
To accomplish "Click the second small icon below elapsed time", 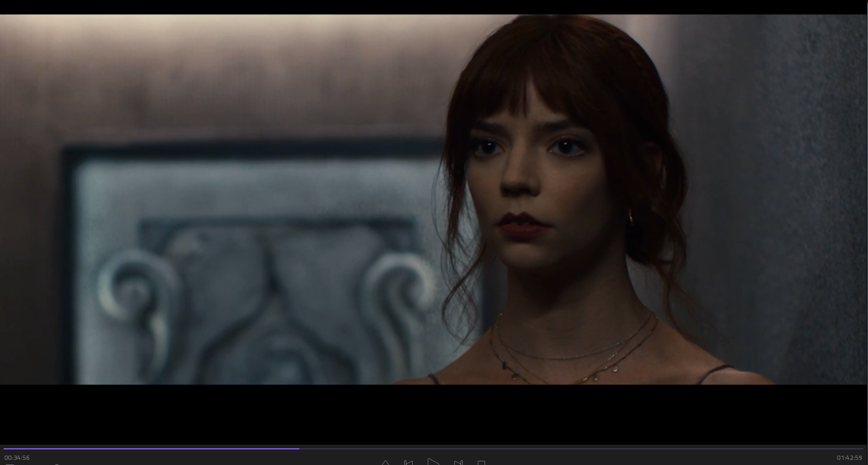I will tap(56, 463).
